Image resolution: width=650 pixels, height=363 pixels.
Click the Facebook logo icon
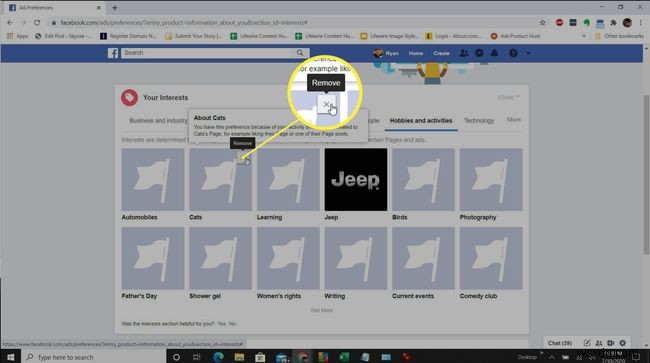[113, 53]
